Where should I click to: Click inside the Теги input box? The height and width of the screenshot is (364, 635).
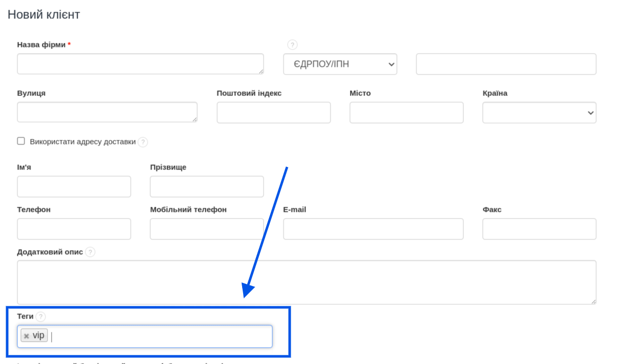(x=158, y=336)
